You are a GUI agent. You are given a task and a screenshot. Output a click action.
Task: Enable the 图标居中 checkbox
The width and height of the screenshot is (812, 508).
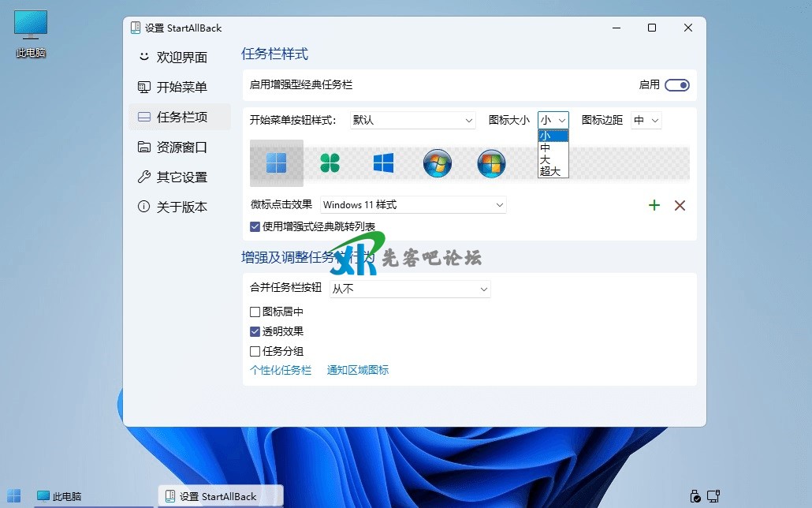pyautogui.click(x=255, y=312)
